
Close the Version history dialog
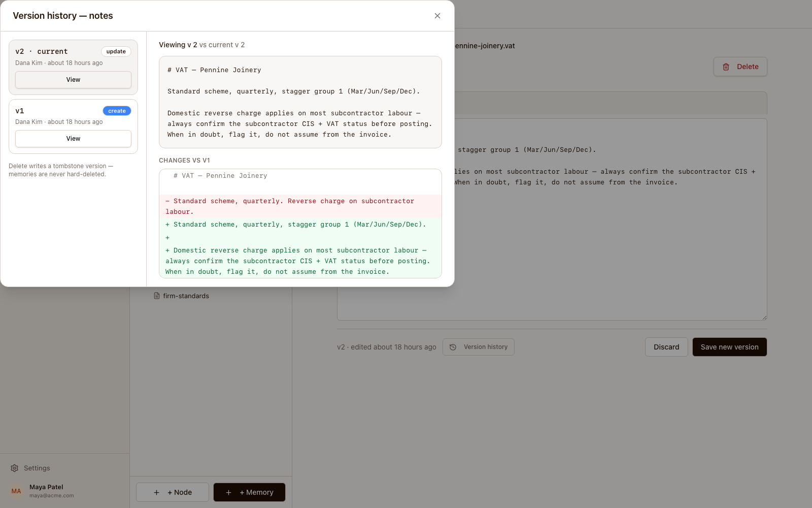[x=437, y=16]
